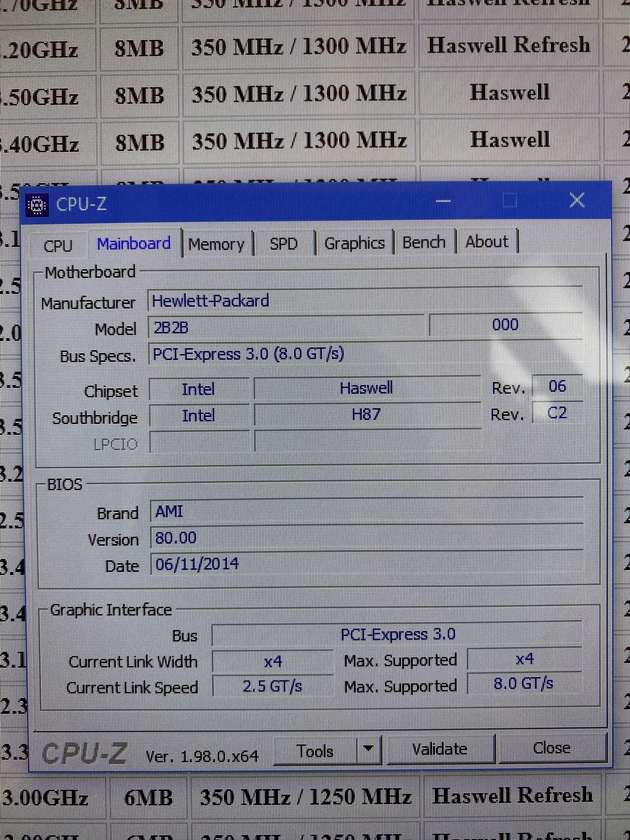
Task: Click the Close button at bottom
Action: coord(551,748)
